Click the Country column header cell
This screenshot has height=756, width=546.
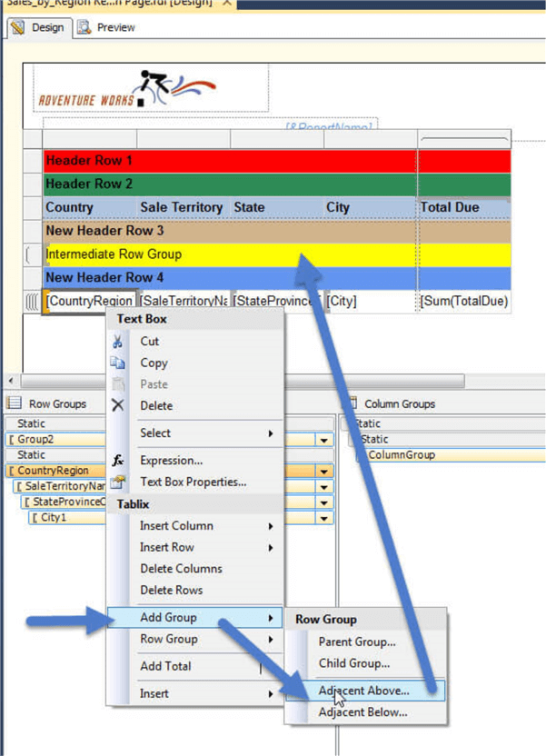(90, 207)
